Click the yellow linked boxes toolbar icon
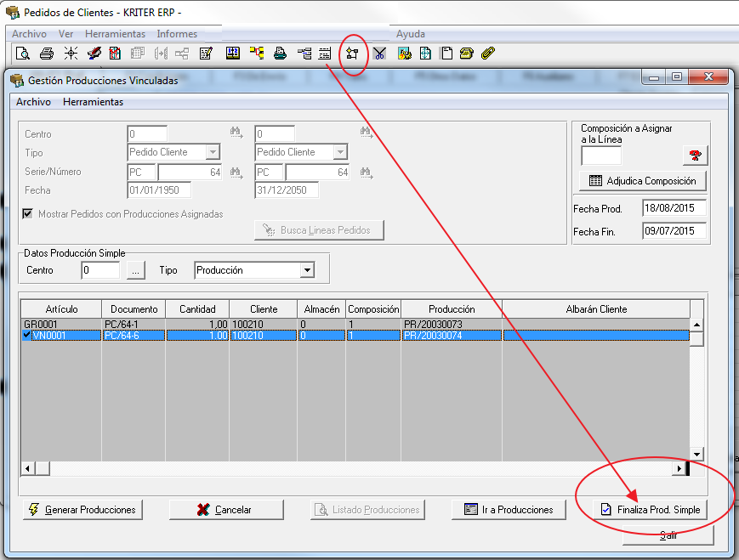The width and height of the screenshot is (739, 560). tap(257, 53)
